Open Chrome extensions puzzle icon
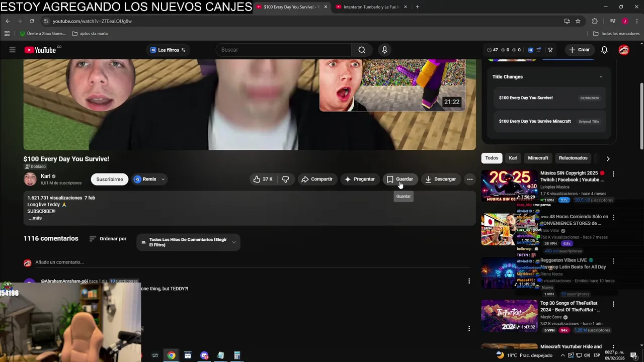 tap(595, 21)
